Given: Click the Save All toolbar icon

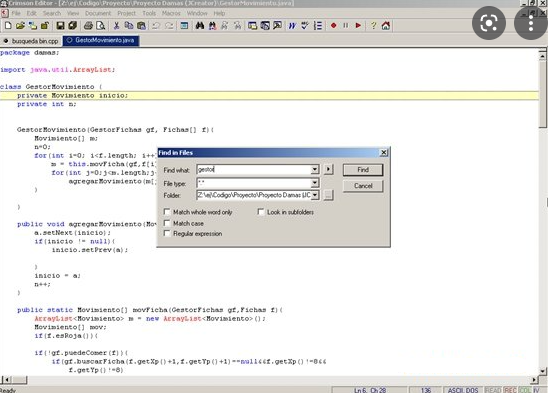Looking at the screenshot, I should pos(72,26).
